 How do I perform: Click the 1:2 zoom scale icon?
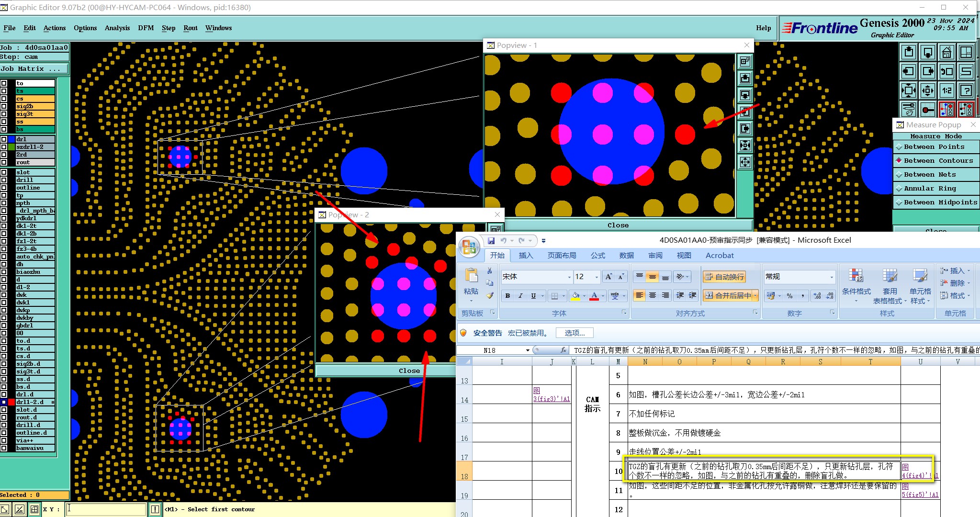pos(946,90)
